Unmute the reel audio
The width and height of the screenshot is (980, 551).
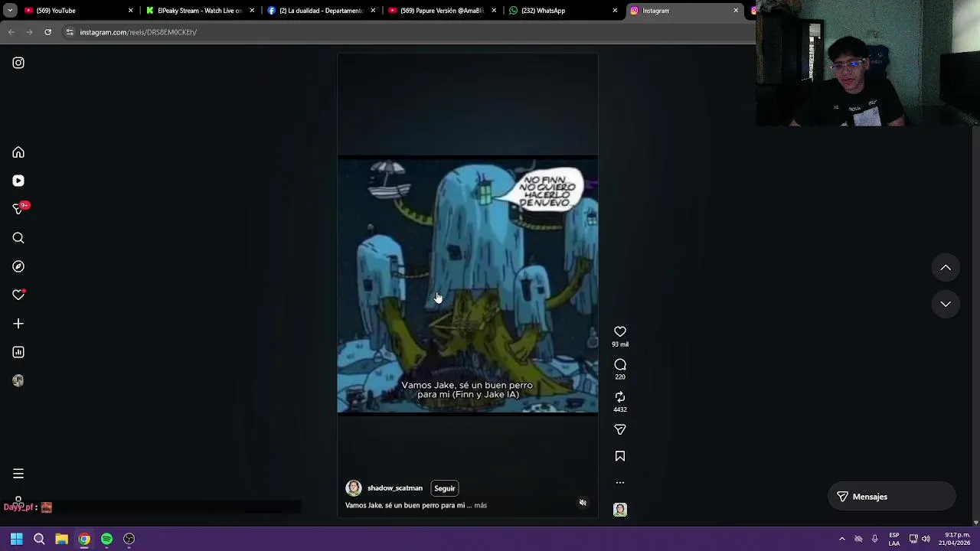[x=583, y=503]
